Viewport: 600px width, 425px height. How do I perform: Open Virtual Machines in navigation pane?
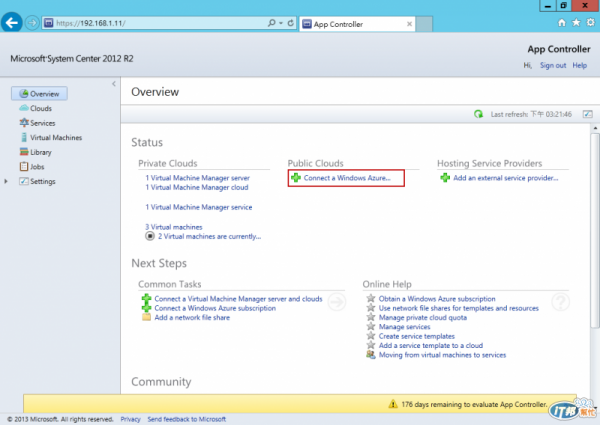click(56, 137)
